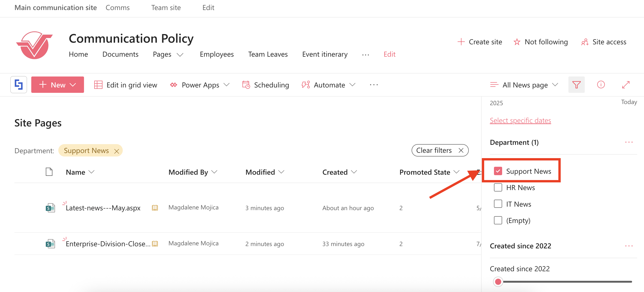Screen dimensions: 644x292
Task: Check the HR News checkbox
Action: pos(498,187)
